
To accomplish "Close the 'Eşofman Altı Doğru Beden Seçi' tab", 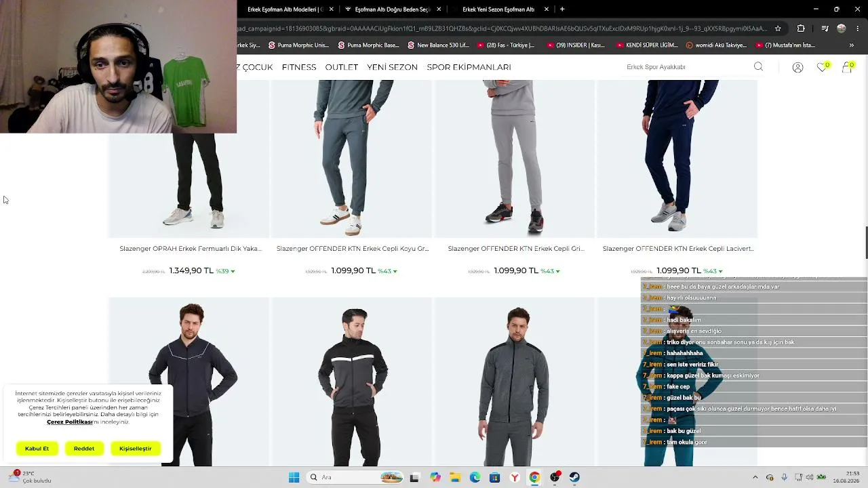I will pos(439,9).
